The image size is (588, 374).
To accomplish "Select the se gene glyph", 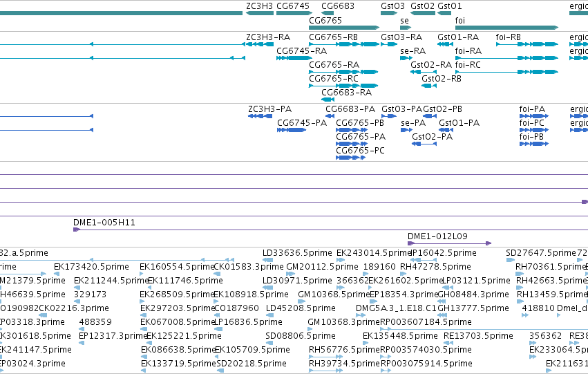I will [406, 28].
